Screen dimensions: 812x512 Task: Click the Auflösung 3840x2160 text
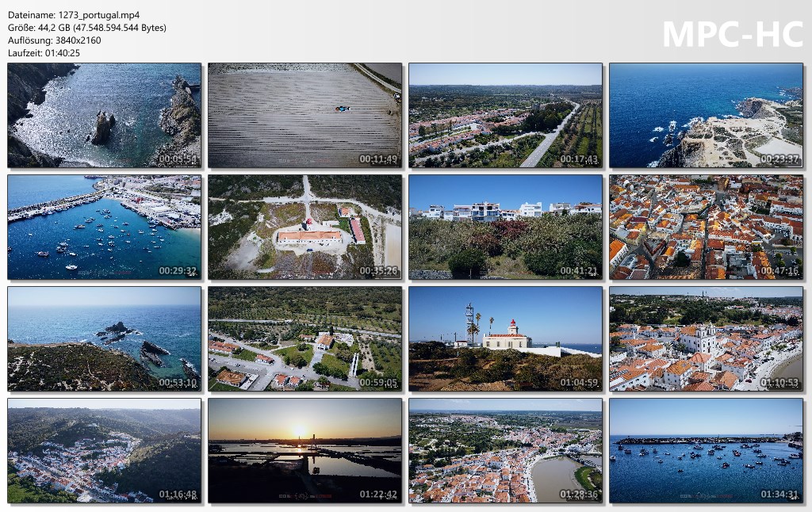coord(55,40)
